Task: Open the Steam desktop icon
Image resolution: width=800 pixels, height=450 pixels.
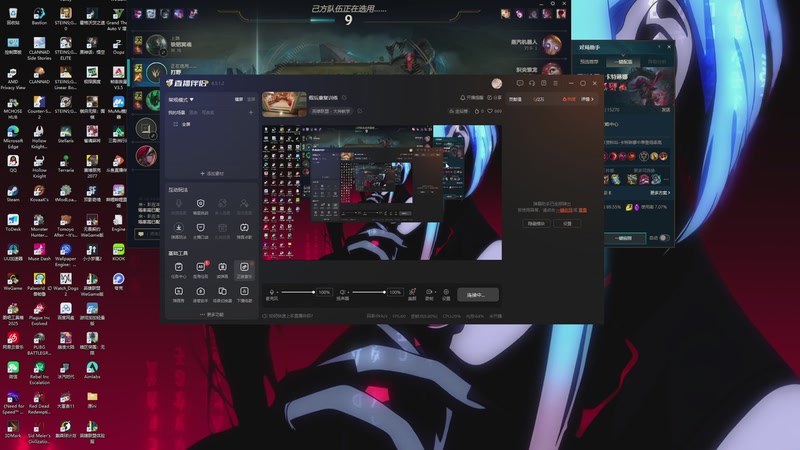Action: tap(13, 193)
